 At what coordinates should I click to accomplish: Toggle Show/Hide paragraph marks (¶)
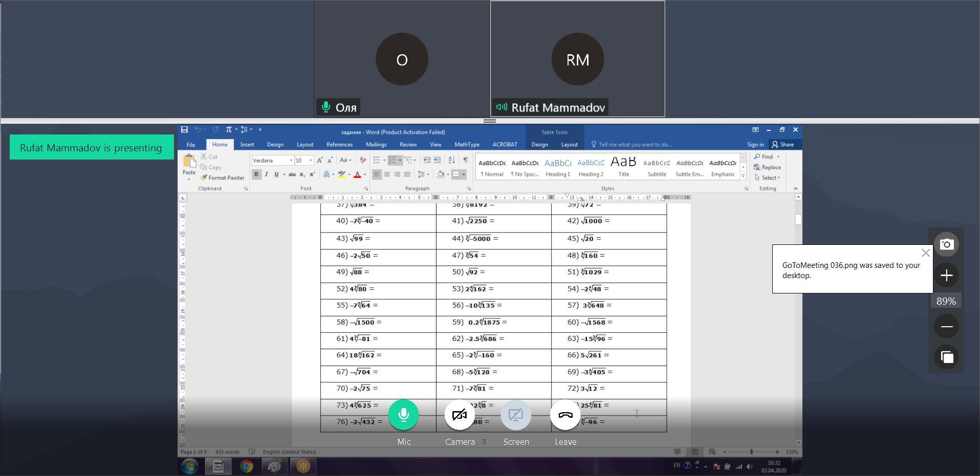point(465,160)
